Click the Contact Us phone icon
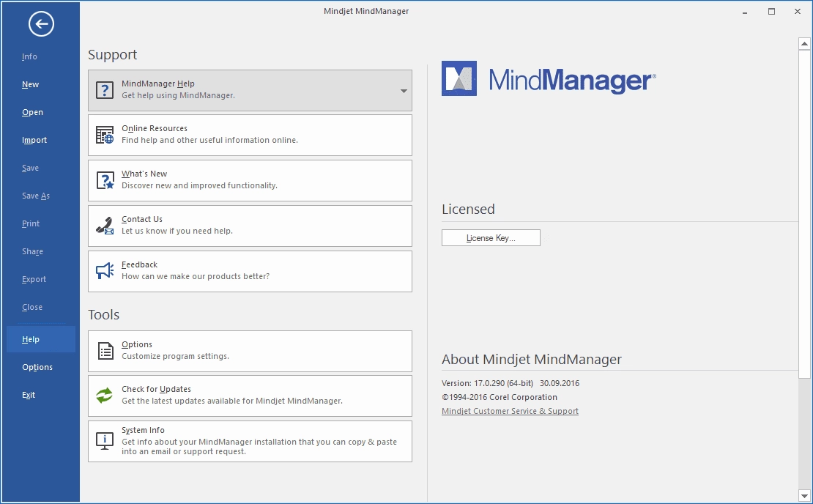Screen dimensions: 813x504 [x=105, y=226]
